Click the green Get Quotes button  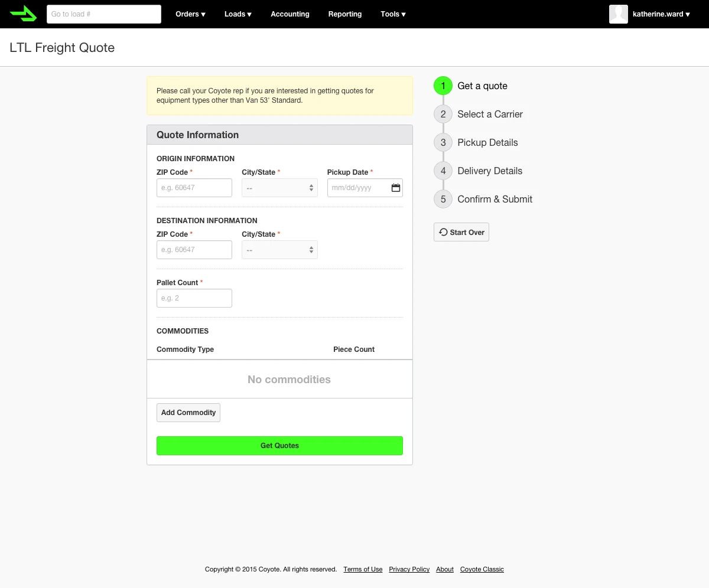click(279, 446)
